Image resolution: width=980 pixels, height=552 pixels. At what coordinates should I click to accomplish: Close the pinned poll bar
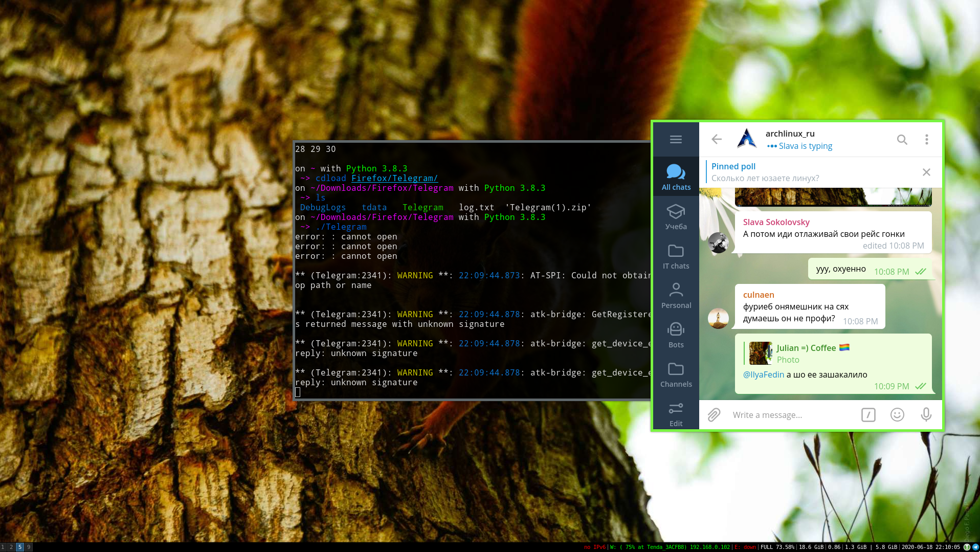926,172
